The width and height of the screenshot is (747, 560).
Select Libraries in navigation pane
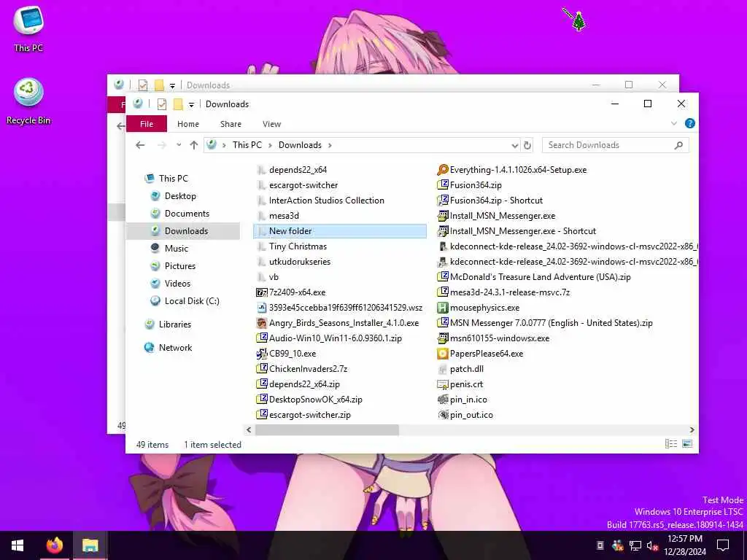coord(175,324)
